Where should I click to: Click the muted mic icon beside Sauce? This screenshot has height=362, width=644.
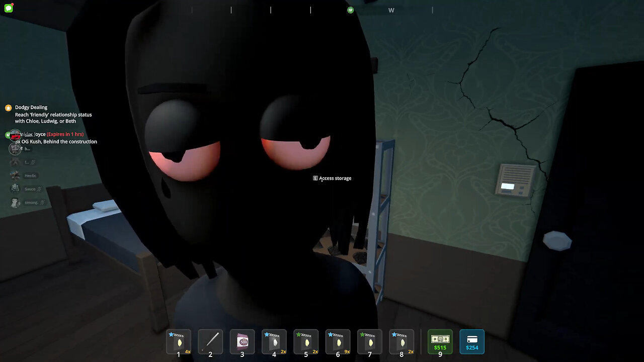(x=40, y=189)
